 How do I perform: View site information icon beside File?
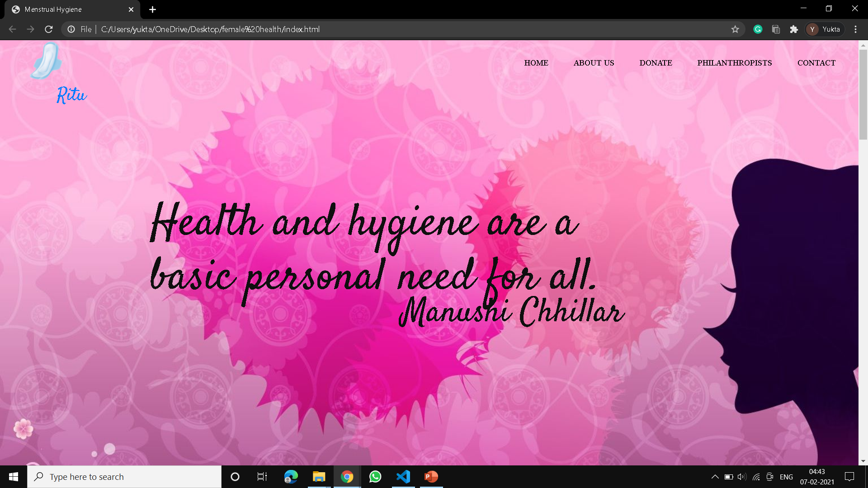(71, 29)
